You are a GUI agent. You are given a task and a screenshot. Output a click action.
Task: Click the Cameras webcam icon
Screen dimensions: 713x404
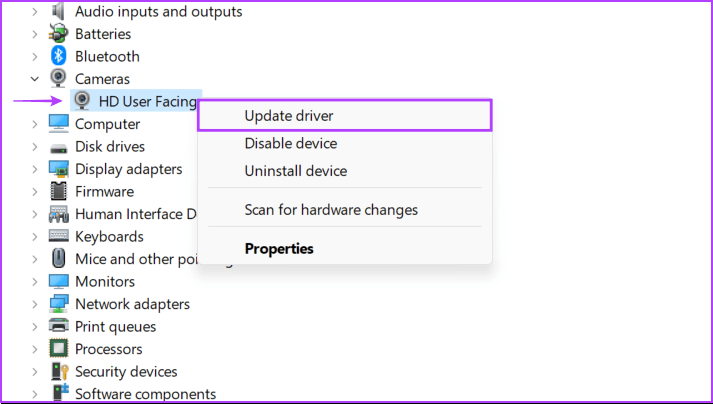point(59,78)
